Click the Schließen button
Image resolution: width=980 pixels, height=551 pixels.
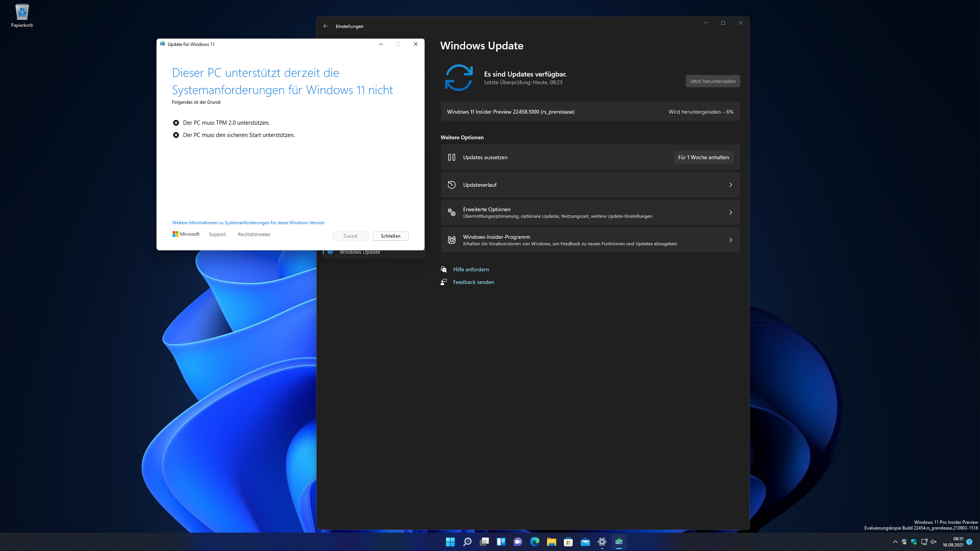[390, 236]
